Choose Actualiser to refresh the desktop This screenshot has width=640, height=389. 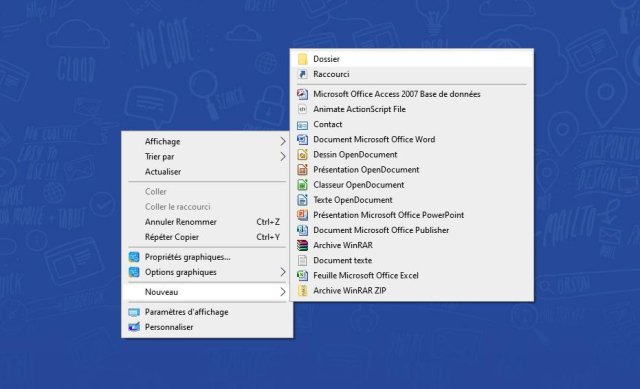pos(207,172)
